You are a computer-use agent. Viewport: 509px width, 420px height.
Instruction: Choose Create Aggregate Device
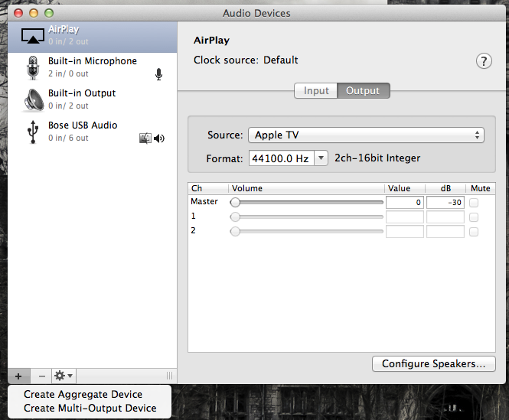83,394
